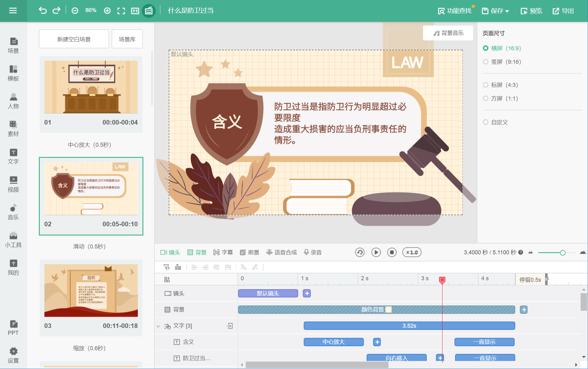Viewport: 588px width, 369px height.
Task: Open the 人物 characters panel
Action: tap(13, 101)
